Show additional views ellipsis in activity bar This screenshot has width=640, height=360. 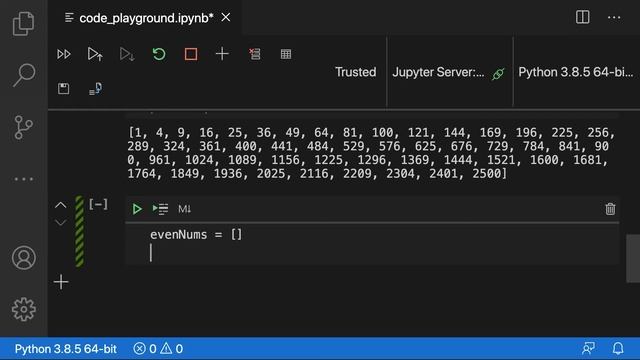(x=24, y=179)
